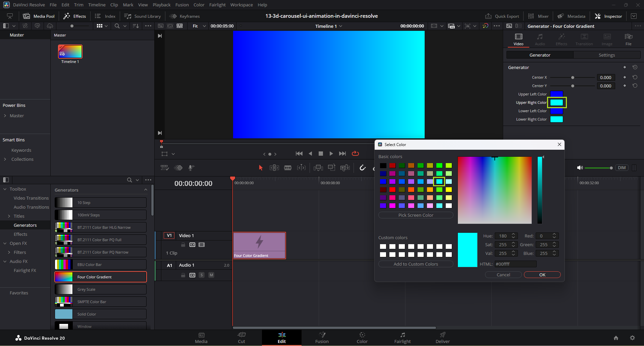Click the selection mode arrow tool

[261, 167]
